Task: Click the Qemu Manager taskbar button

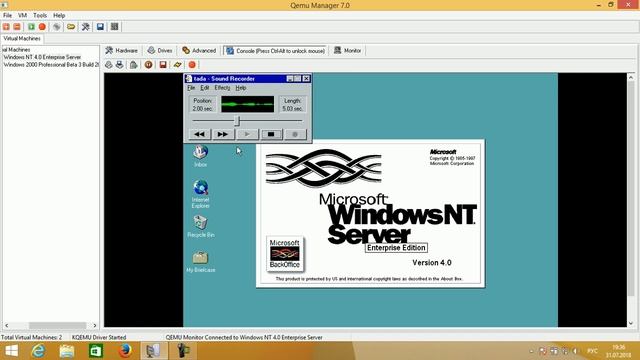Action: (153, 351)
